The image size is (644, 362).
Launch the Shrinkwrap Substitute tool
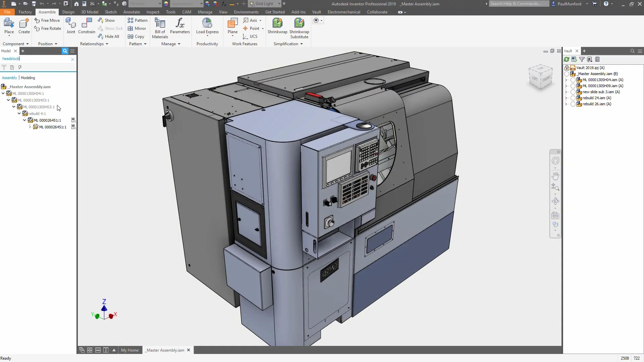[x=299, y=28]
